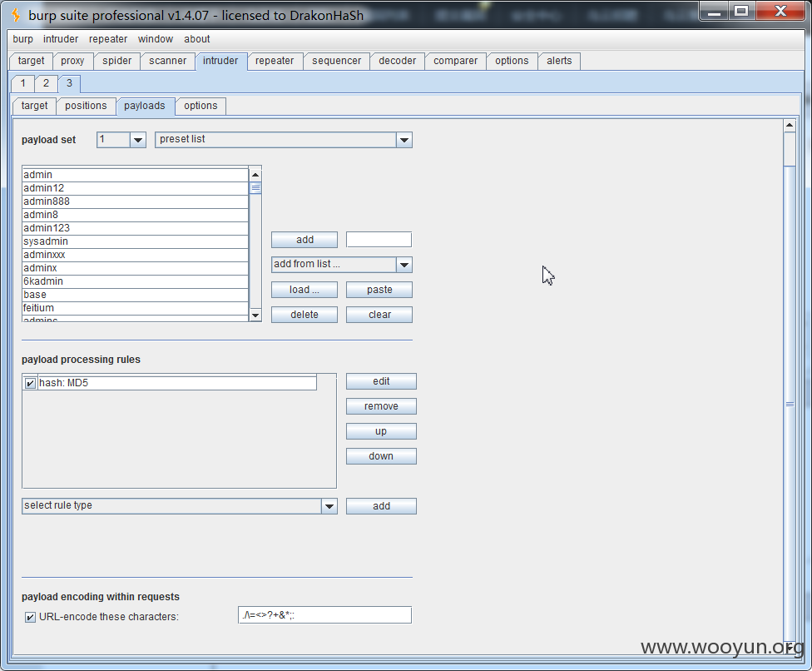Select the sysadmin payload entry
This screenshot has height=671, width=812.
[x=135, y=241]
